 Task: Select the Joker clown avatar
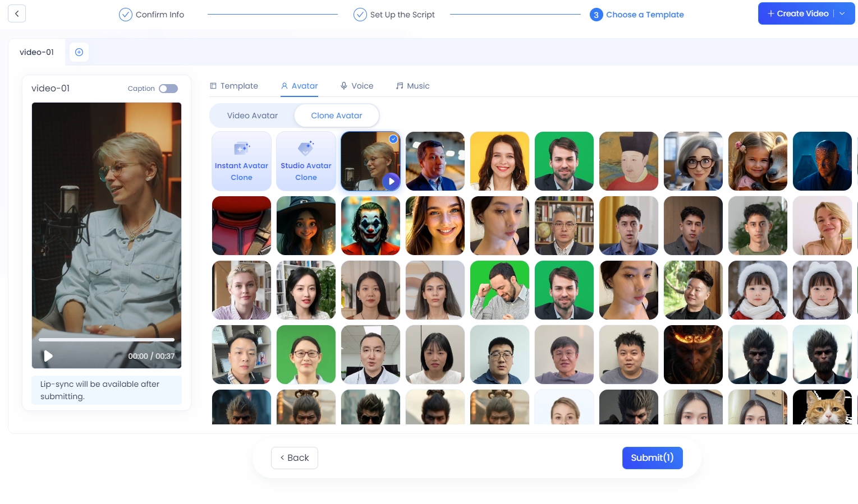click(x=370, y=226)
